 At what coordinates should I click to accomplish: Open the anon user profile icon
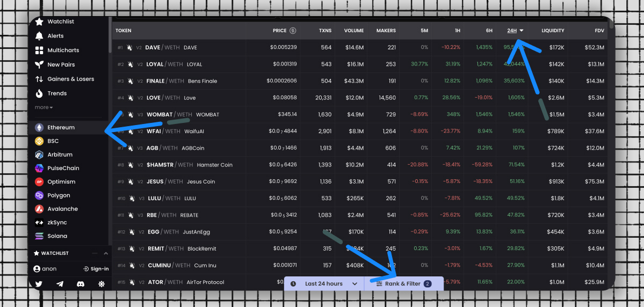coord(37,269)
